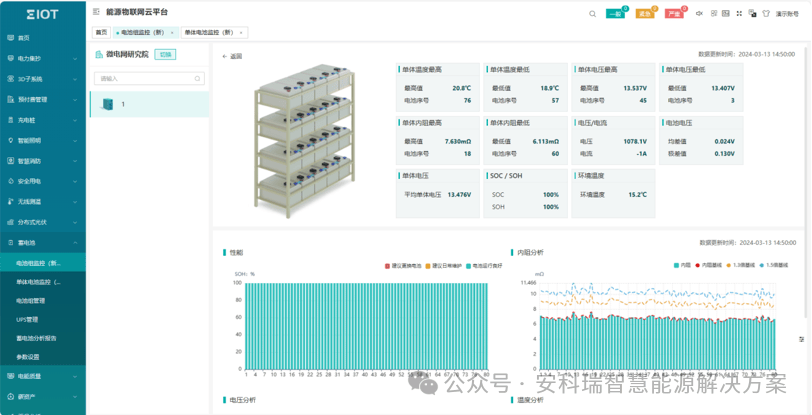
Task: Open 电池组管理 submenu item
Action: point(31,300)
